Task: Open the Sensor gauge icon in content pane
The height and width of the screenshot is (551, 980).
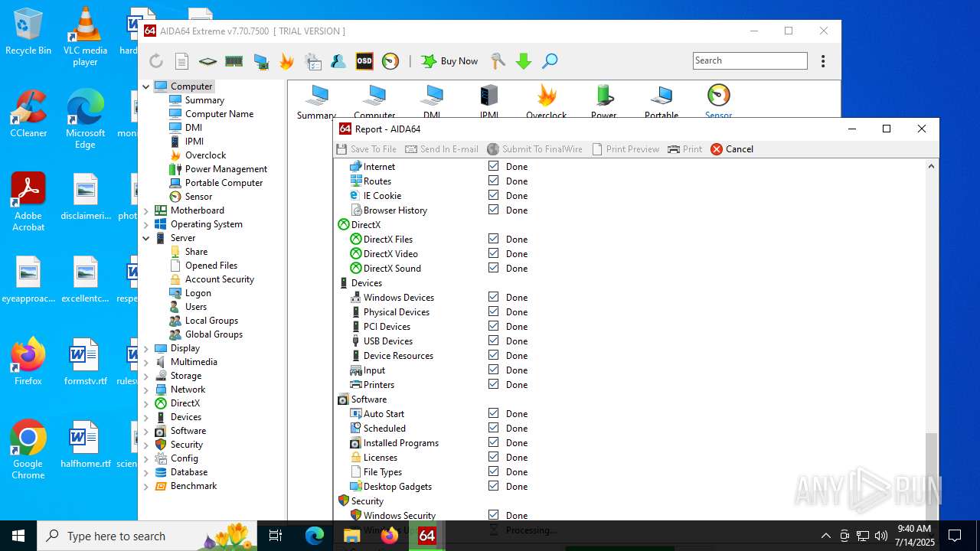Action: (719, 102)
